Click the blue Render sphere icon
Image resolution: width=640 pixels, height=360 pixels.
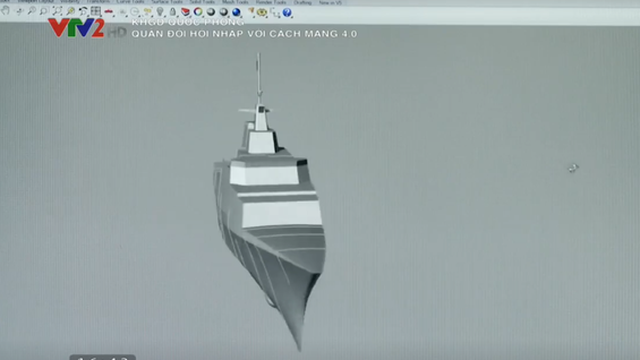click(236, 12)
